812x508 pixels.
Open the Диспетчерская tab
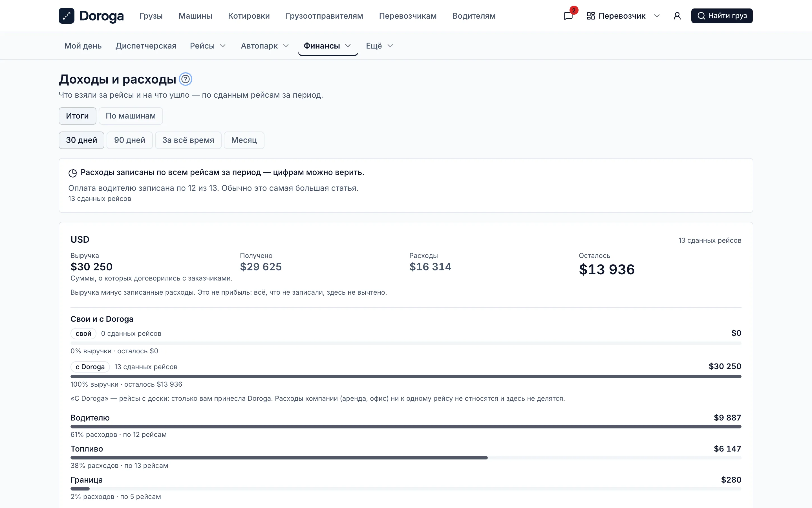(146, 46)
